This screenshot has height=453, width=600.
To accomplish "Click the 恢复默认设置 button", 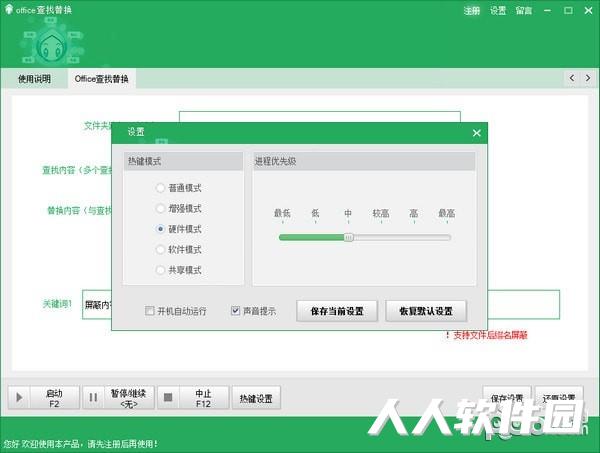I will (x=426, y=311).
